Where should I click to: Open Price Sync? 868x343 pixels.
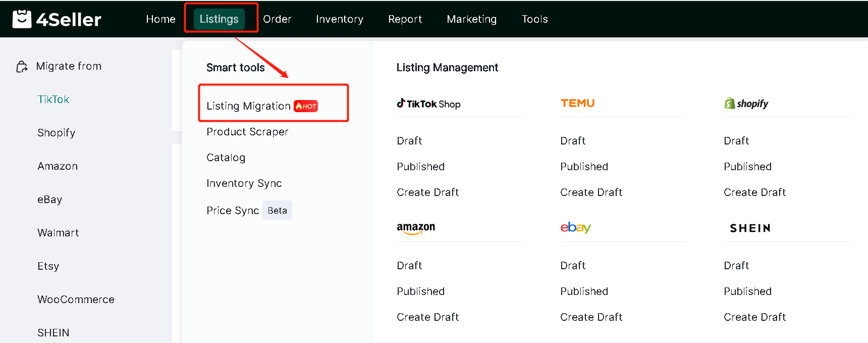[233, 211]
